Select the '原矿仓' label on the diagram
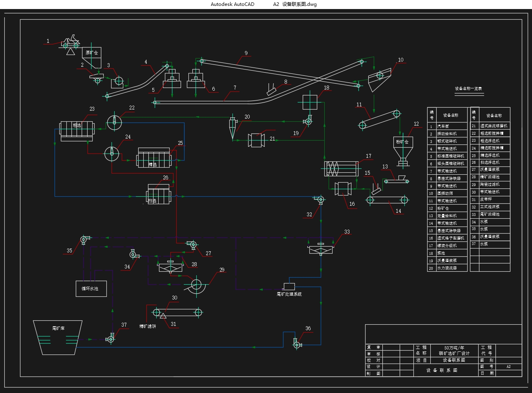Viewport: 532px width, 393px height. (92, 53)
